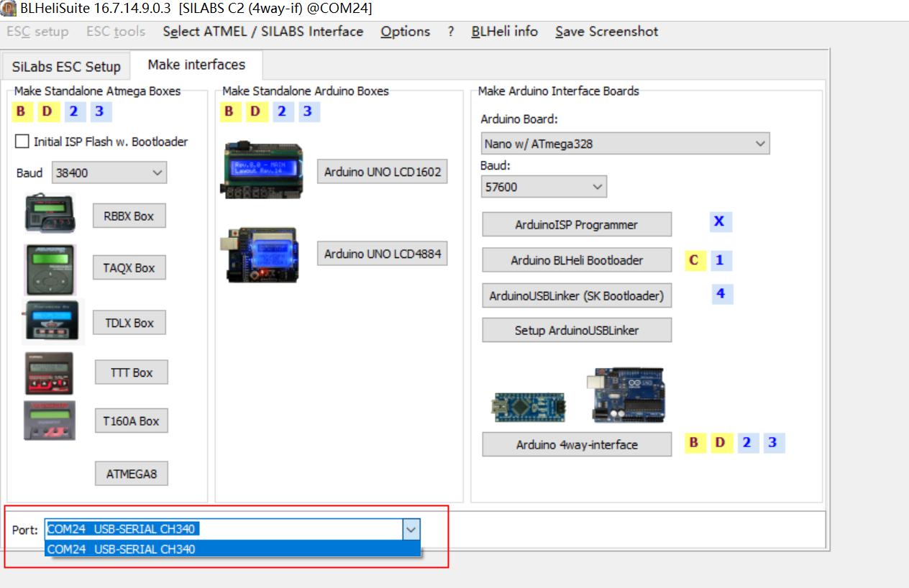Click the TDLX box device image
This screenshot has width=909, height=588.
(x=53, y=321)
